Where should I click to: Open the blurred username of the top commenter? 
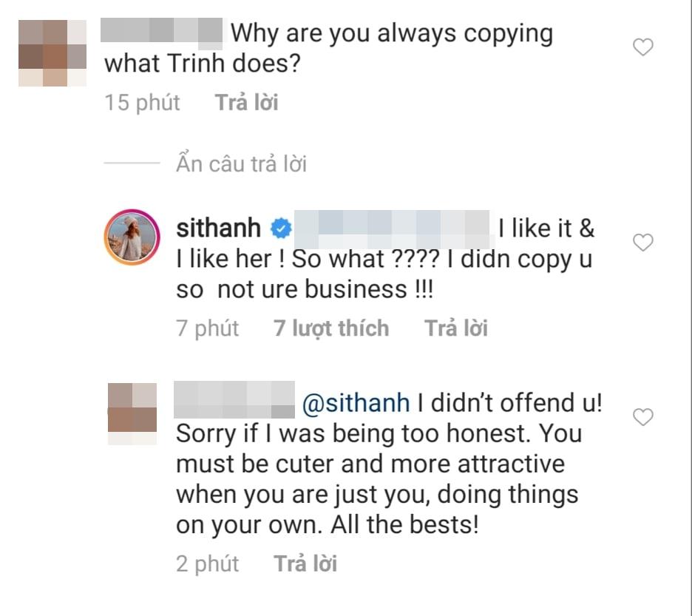pos(160,32)
